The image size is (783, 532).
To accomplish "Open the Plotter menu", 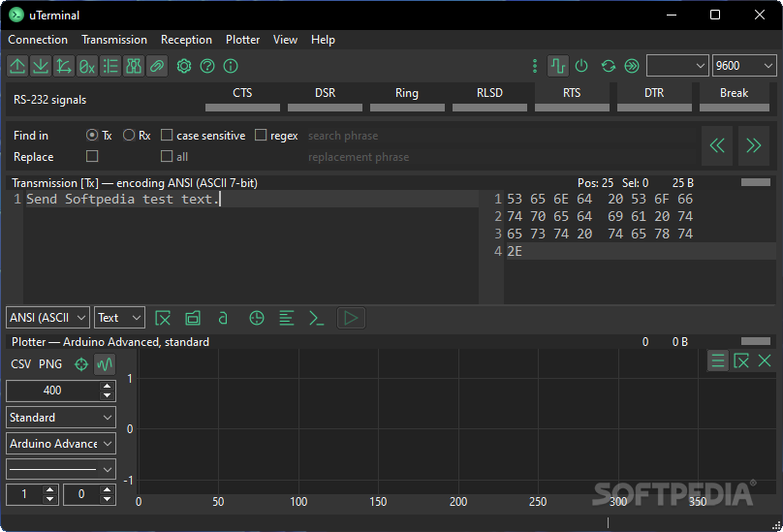I will tap(242, 40).
